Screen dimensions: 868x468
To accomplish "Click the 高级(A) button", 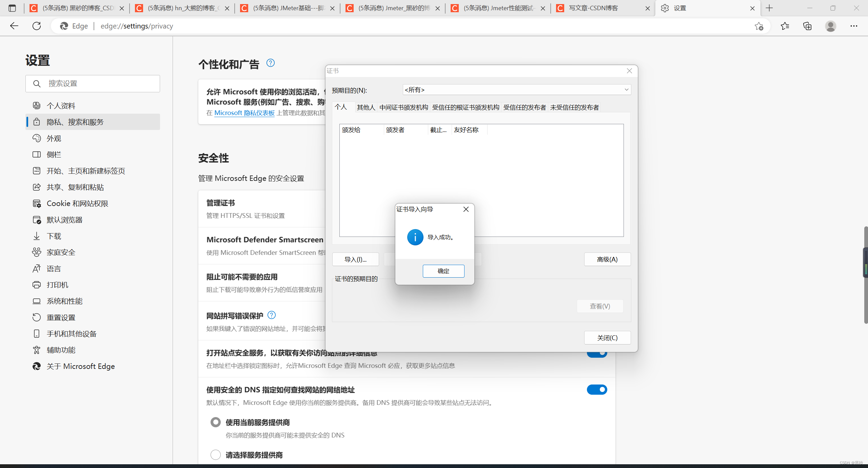I will pos(607,260).
